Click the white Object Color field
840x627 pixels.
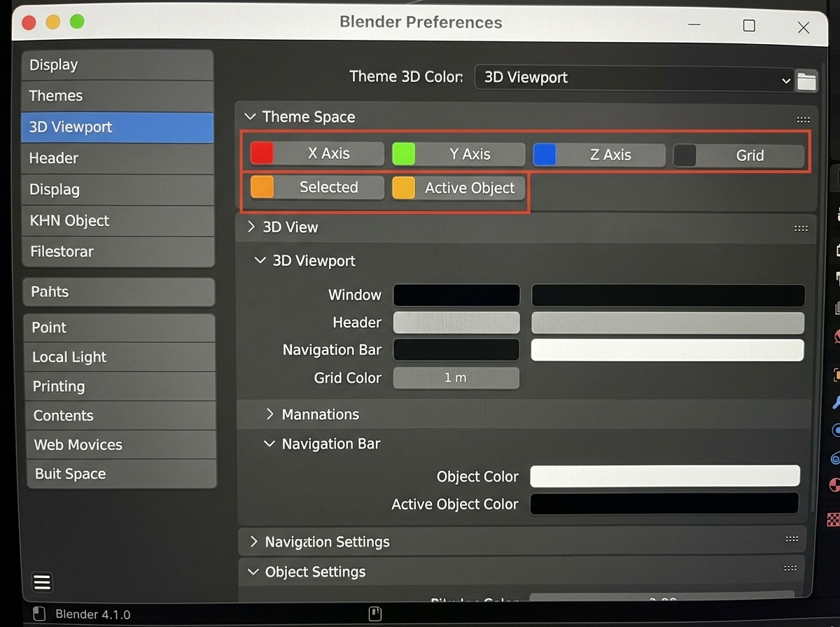(x=665, y=476)
